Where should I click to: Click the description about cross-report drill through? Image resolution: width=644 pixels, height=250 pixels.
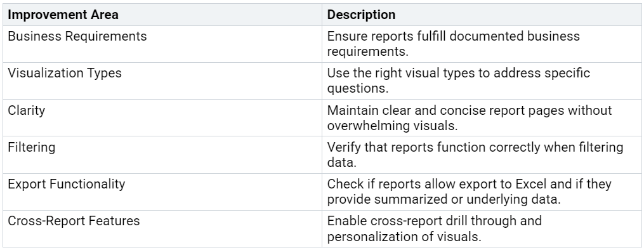click(x=434, y=228)
